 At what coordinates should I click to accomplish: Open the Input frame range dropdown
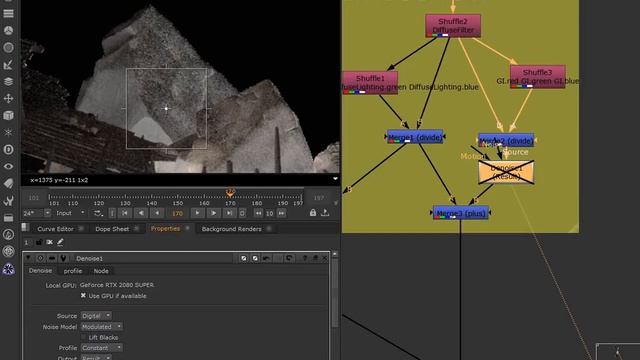pos(70,213)
